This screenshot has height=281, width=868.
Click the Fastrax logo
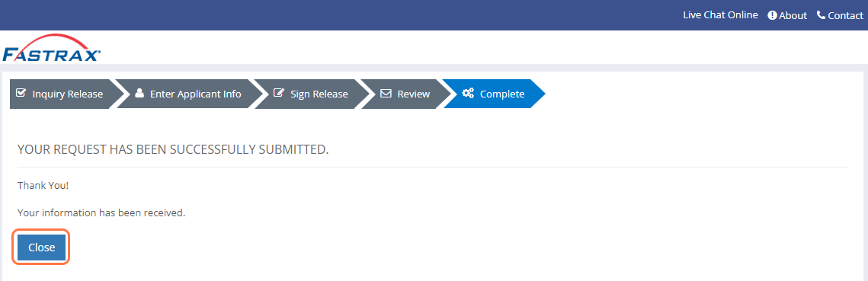tap(52, 47)
